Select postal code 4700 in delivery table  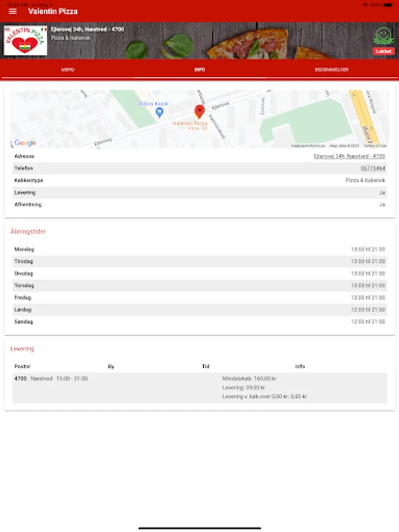(20, 379)
